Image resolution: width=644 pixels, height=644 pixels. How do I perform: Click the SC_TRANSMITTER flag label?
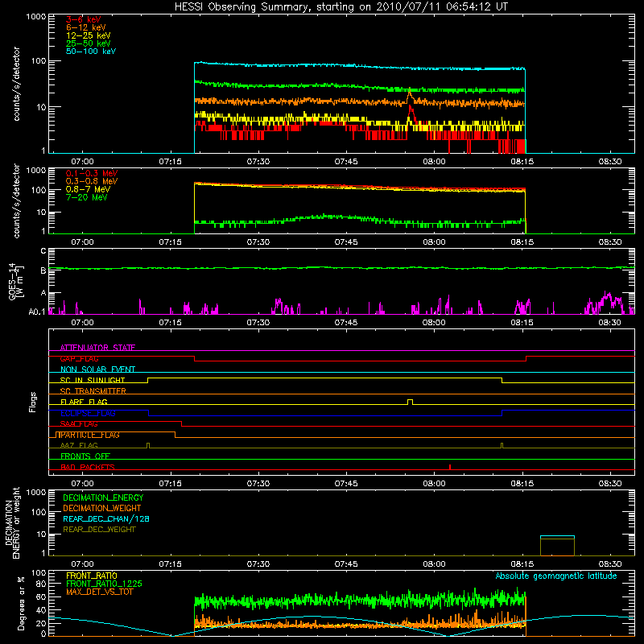93,391
